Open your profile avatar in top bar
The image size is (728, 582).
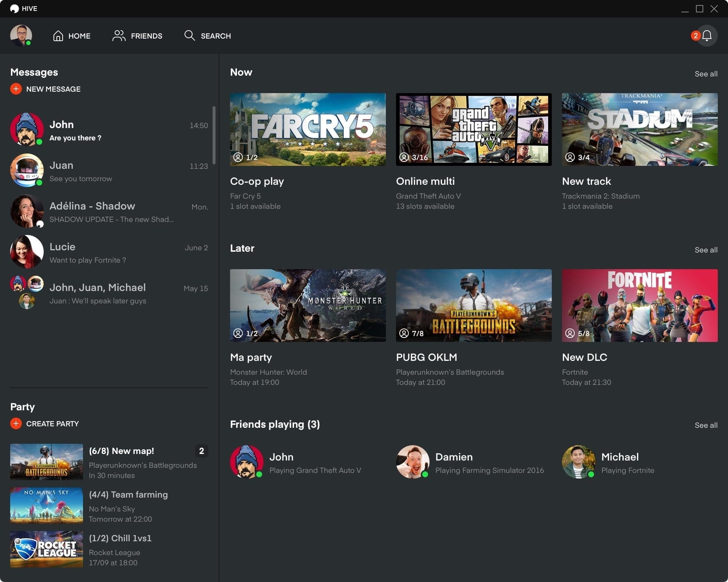pyautogui.click(x=21, y=36)
